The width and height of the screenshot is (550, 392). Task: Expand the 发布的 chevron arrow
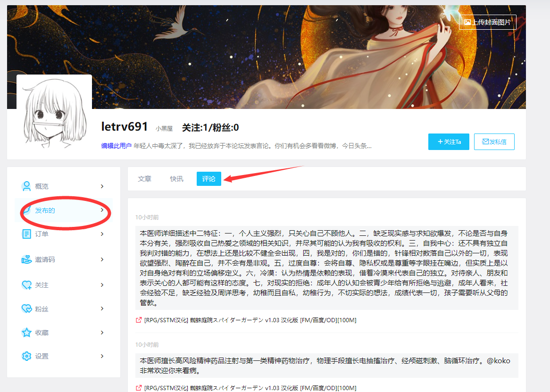[x=102, y=210]
